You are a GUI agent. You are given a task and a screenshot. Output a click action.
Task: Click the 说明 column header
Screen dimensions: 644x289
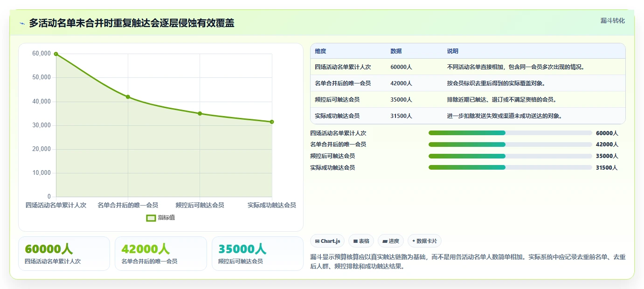click(453, 51)
